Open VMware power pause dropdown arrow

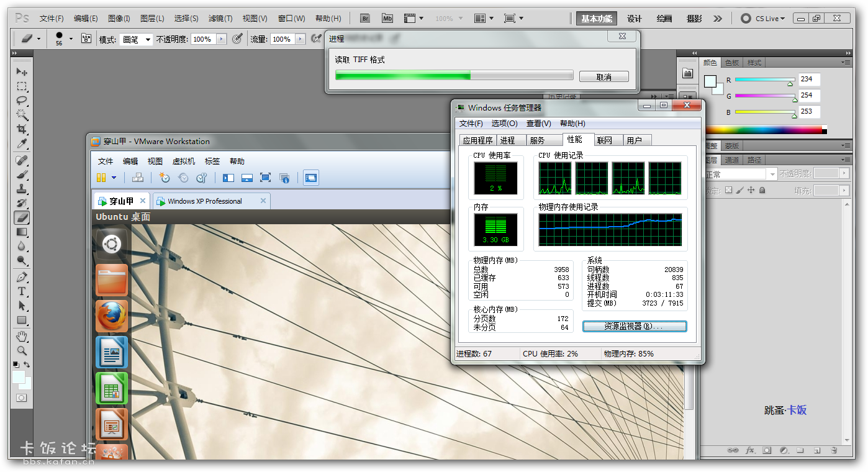click(114, 178)
